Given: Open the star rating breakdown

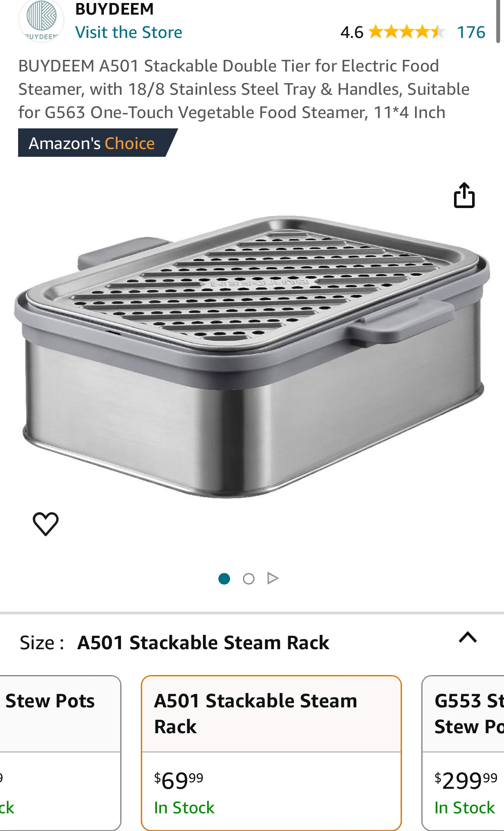Looking at the screenshot, I should tap(407, 32).
